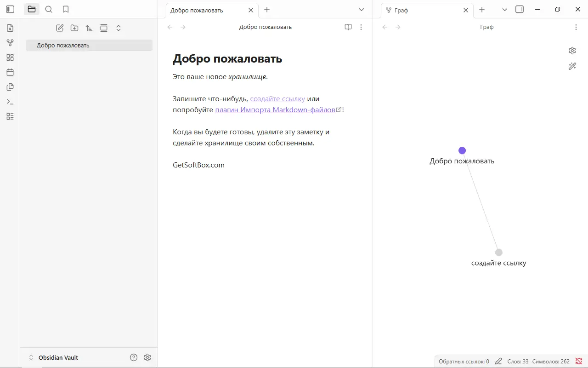Open graph view from left ribbon

tap(10, 43)
